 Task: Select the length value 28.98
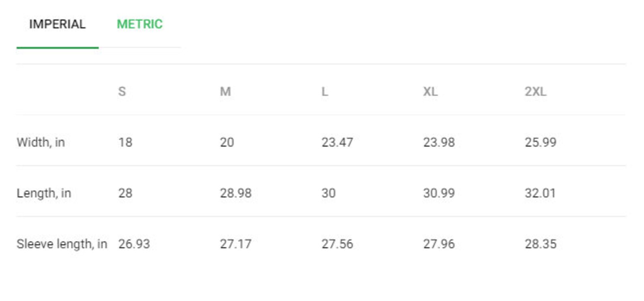coord(236,193)
